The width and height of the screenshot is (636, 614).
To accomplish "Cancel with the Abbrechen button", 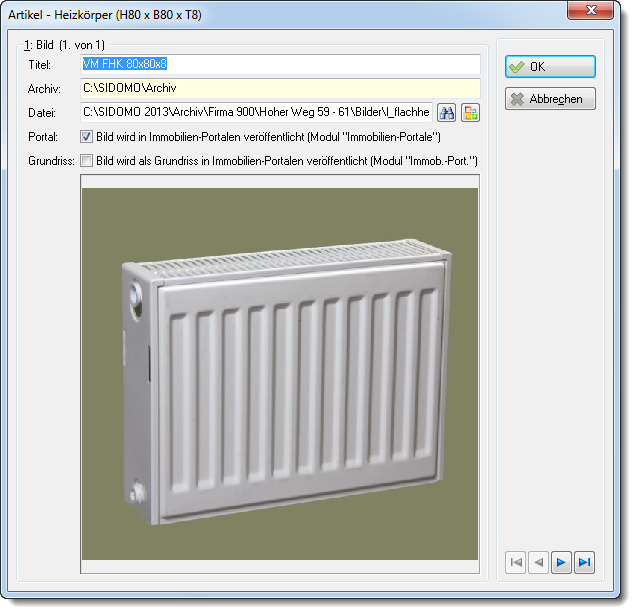I will click(x=550, y=99).
